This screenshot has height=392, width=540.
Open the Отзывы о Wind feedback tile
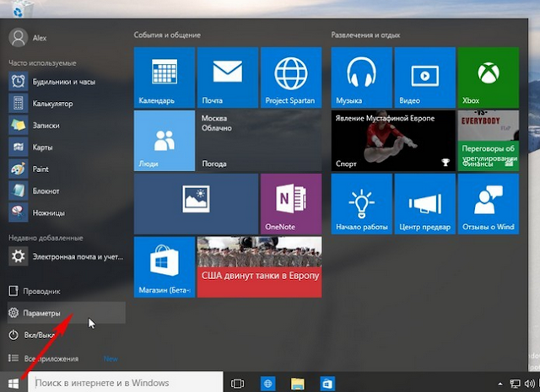(489, 204)
